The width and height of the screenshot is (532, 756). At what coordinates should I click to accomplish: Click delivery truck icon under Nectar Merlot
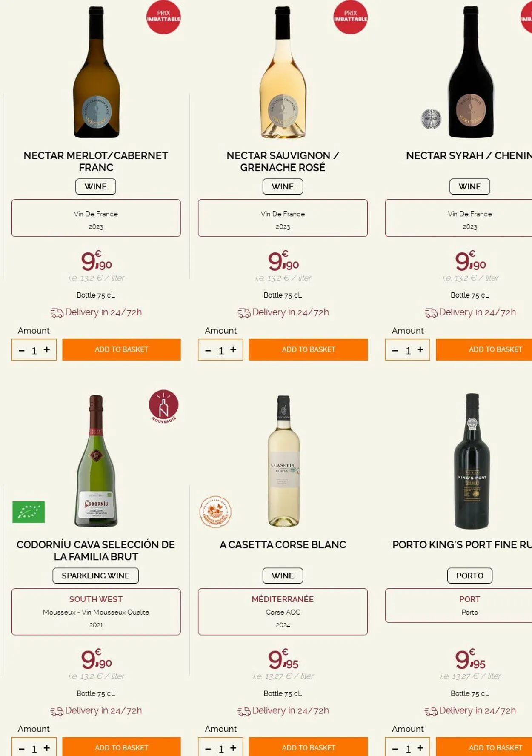pyautogui.click(x=57, y=313)
